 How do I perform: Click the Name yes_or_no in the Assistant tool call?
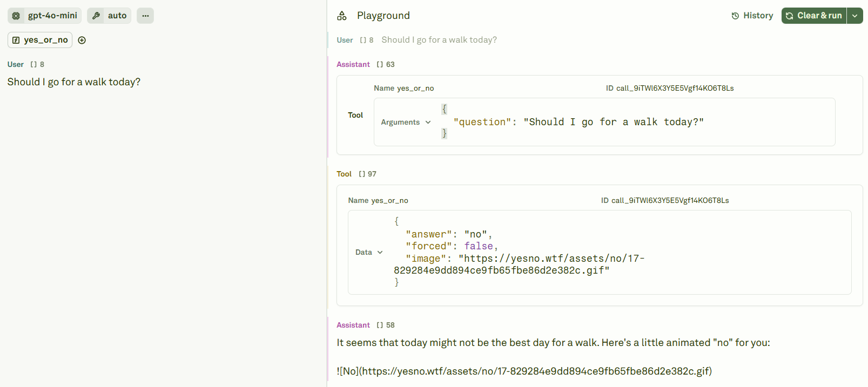[404, 89]
